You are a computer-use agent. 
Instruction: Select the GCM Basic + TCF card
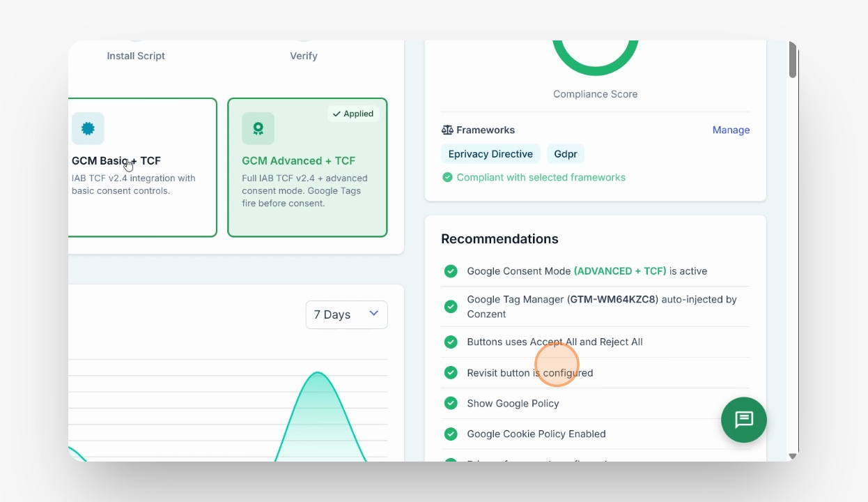pyautogui.click(x=143, y=167)
